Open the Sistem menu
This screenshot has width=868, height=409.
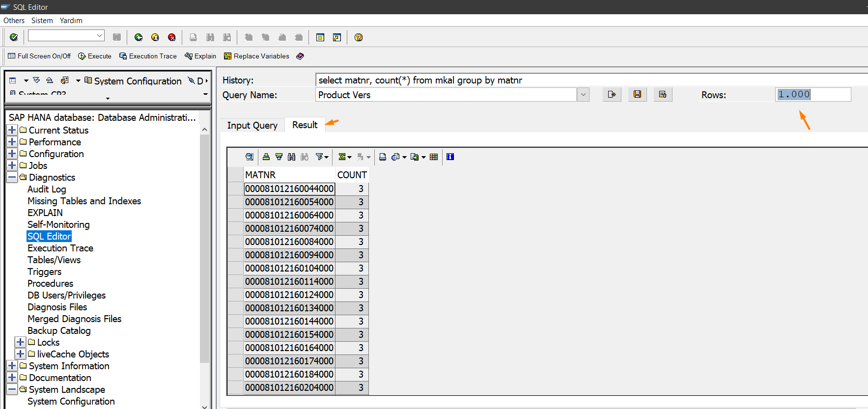coord(42,21)
